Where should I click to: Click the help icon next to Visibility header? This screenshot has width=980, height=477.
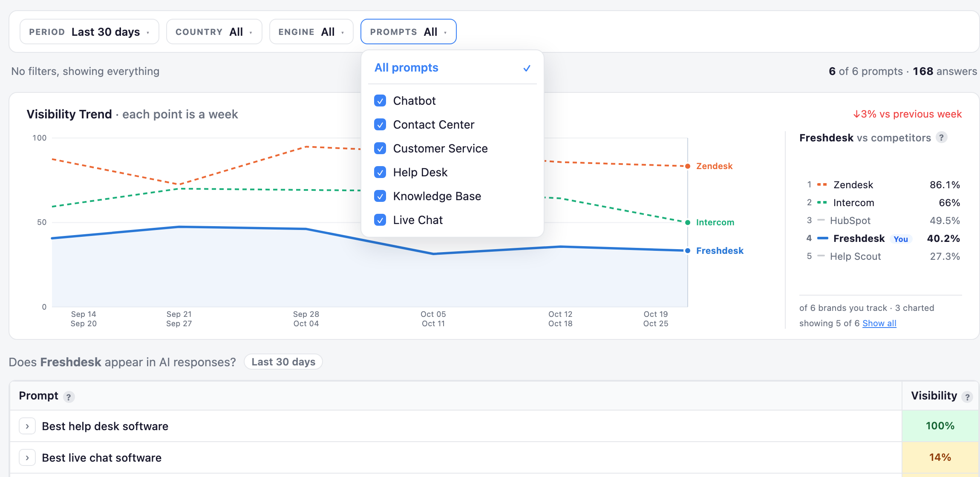[x=968, y=397]
